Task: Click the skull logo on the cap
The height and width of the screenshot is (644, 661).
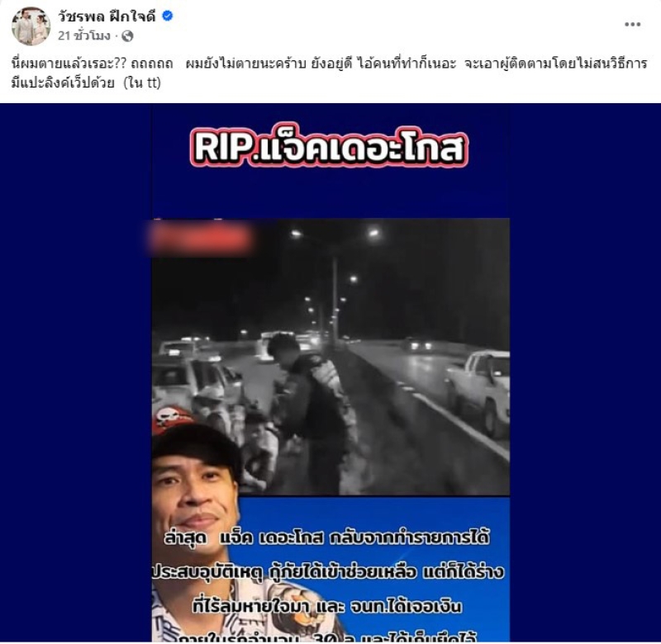Action: click(169, 419)
